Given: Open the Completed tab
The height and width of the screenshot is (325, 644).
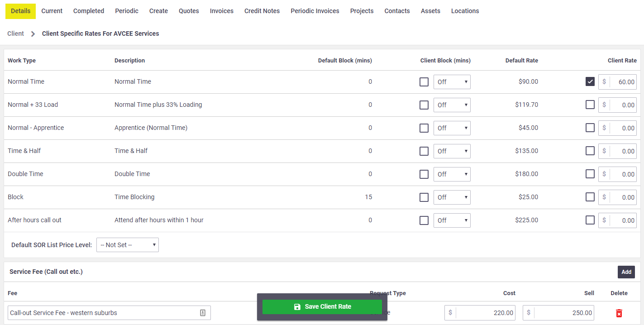Looking at the screenshot, I should coord(89,11).
